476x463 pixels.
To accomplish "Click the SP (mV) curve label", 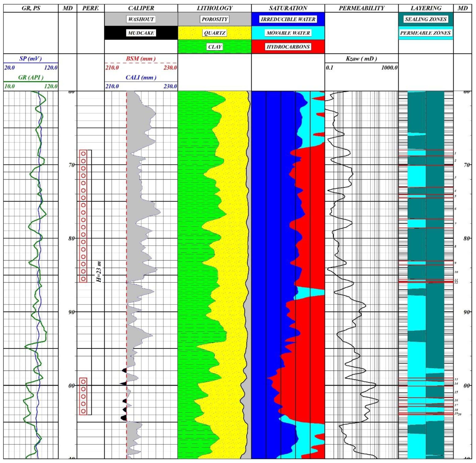I will 31,59.
